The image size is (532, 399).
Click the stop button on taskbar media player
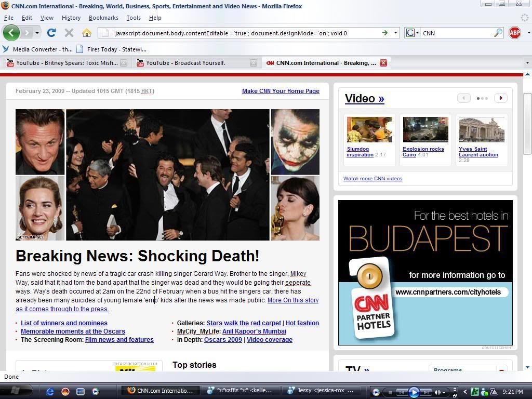tap(390, 392)
